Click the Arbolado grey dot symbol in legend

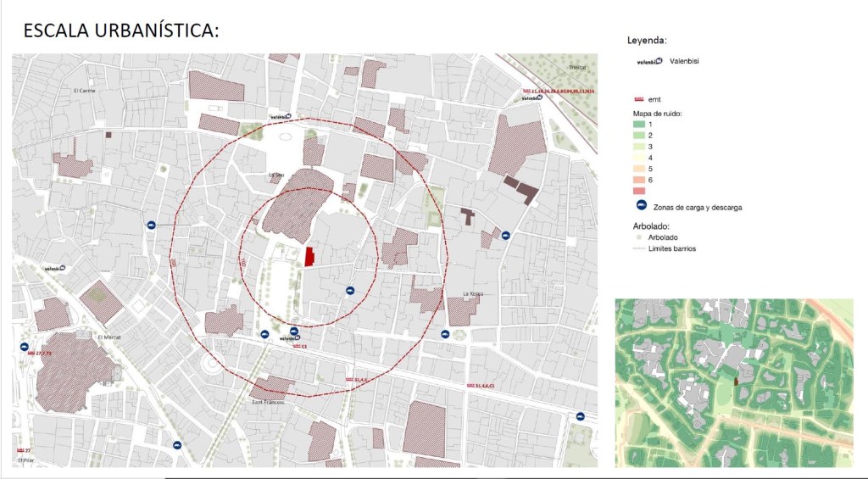(x=639, y=238)
